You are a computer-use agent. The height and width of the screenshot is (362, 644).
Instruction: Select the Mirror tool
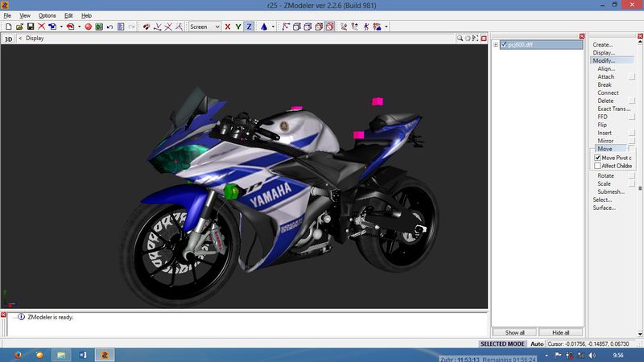605,141
